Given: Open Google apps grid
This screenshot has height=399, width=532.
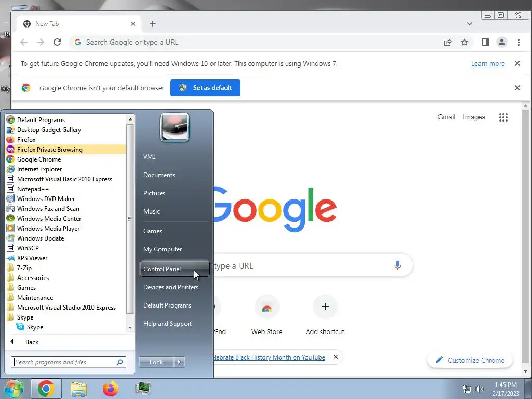Looking at the screenshot, I should click(x=503, y=117).
